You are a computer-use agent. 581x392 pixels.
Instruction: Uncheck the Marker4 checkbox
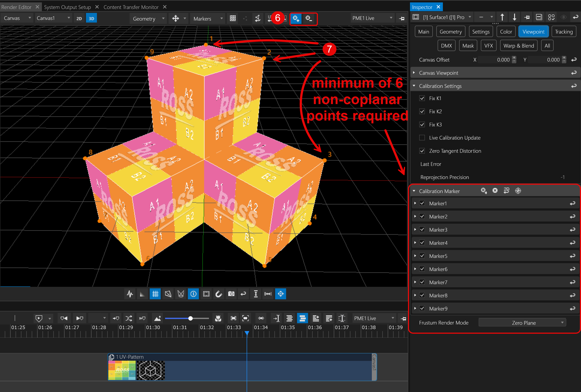tap(422, 243)
